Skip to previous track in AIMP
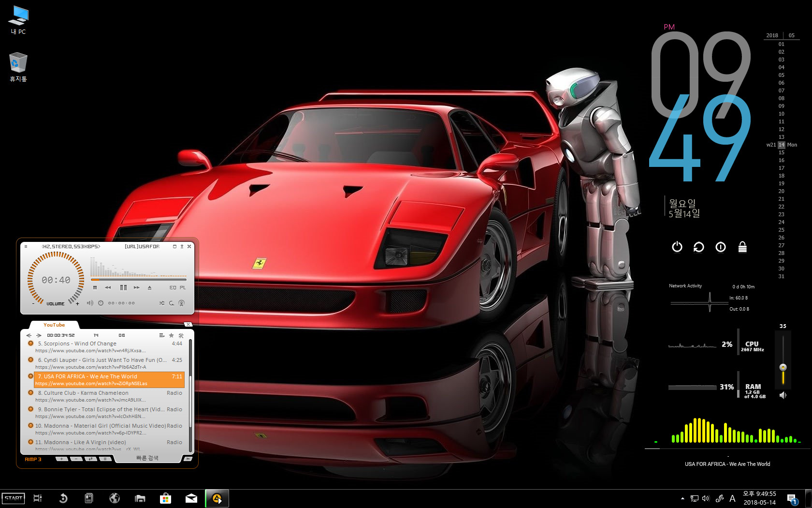812x508 pixels. (108, 287)
